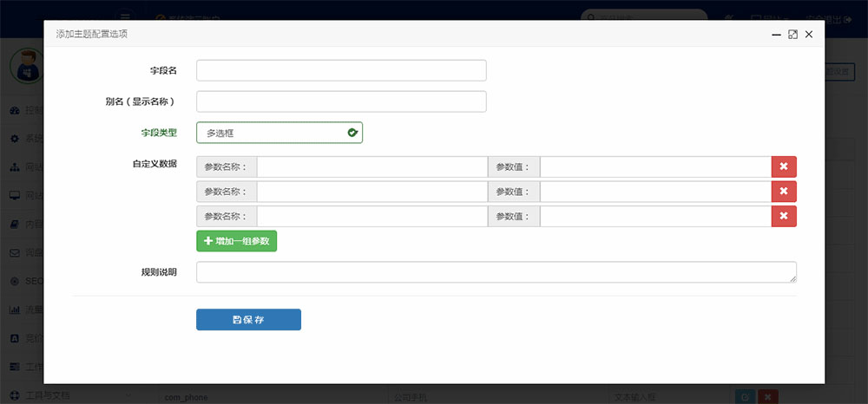
Task: Select the second row 参数名称 field
Action: pos(372,192)
